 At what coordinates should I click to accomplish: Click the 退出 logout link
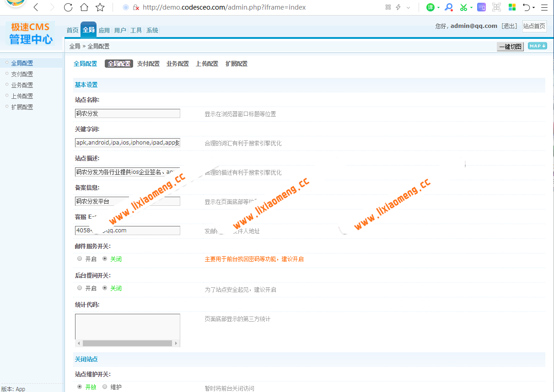[509, 26]
